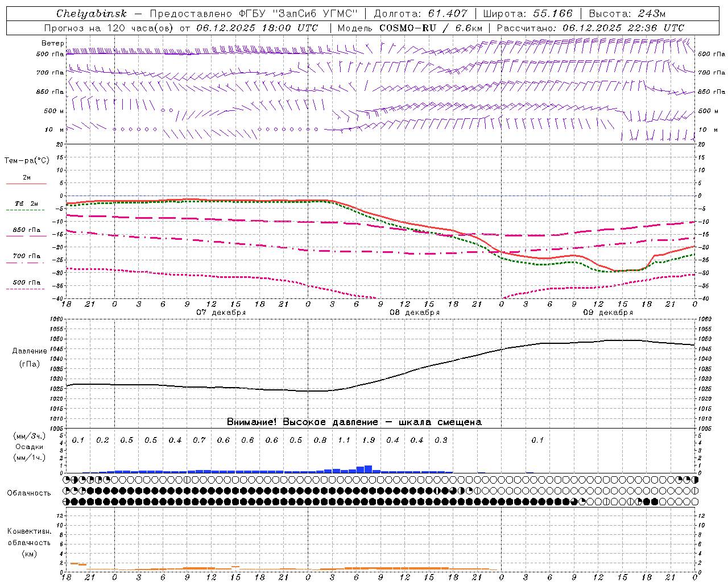Click the 1.9 precipitation value

[x=369, y=440]
